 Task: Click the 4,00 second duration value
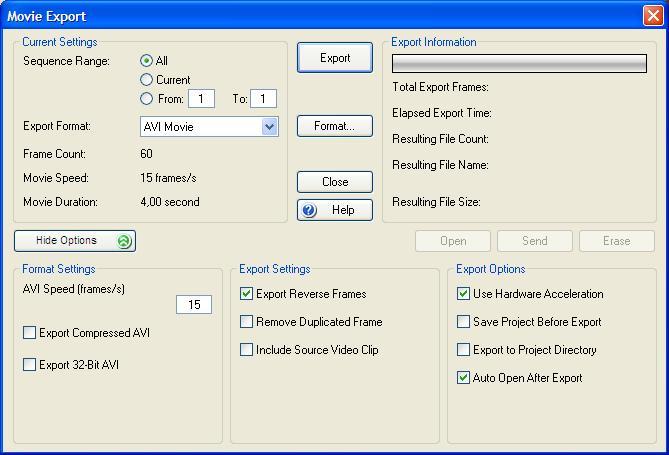click(170, 201)
